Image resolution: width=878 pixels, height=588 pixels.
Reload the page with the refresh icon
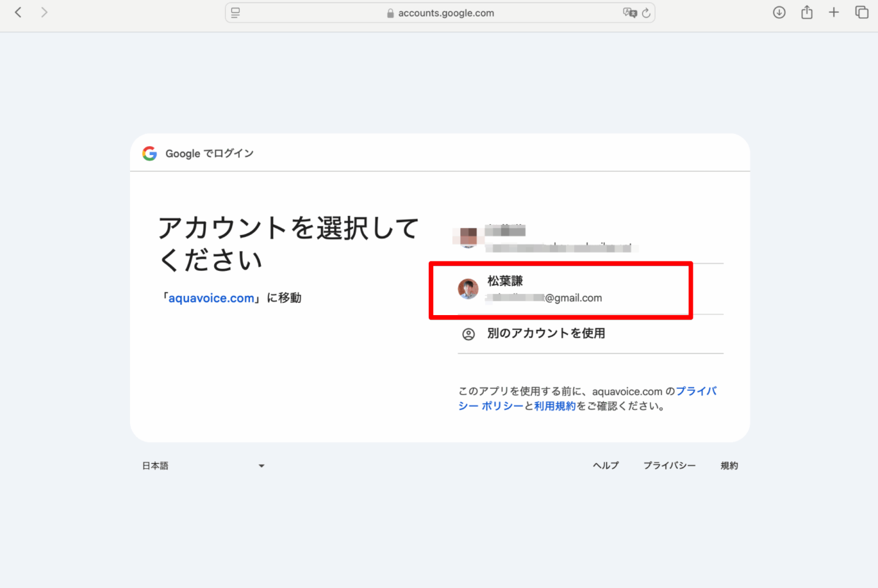point(646,13)
